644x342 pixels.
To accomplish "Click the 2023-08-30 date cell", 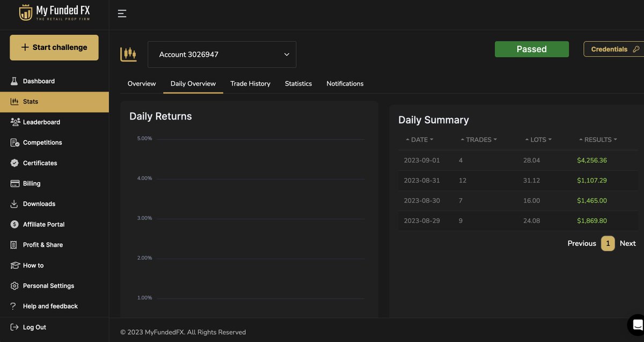I will (422, 200).
